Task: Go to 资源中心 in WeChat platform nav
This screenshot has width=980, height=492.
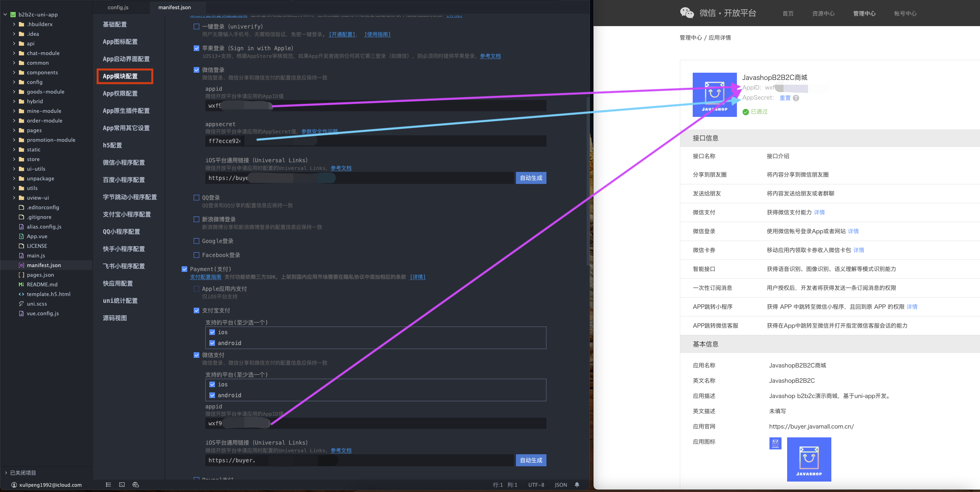Action: click(x=823, y=14)
